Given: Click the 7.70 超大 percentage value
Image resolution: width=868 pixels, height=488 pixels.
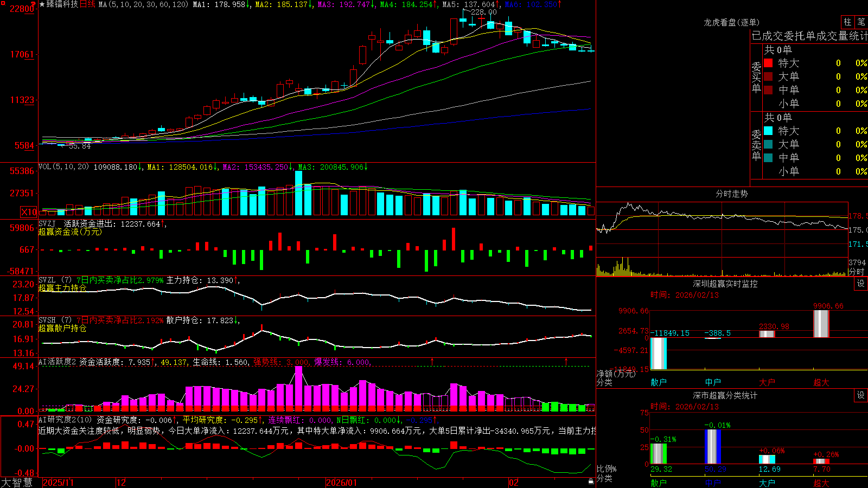Looking at the screenshot, I should tap(822, 470).
